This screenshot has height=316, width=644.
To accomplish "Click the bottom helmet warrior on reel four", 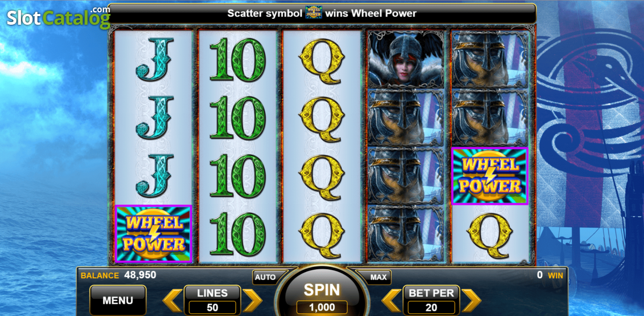I will (x=406, y=234).
